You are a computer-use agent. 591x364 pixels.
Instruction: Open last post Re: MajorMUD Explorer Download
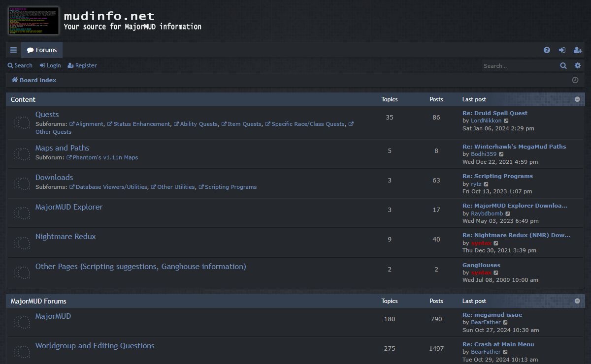(515, 206)
